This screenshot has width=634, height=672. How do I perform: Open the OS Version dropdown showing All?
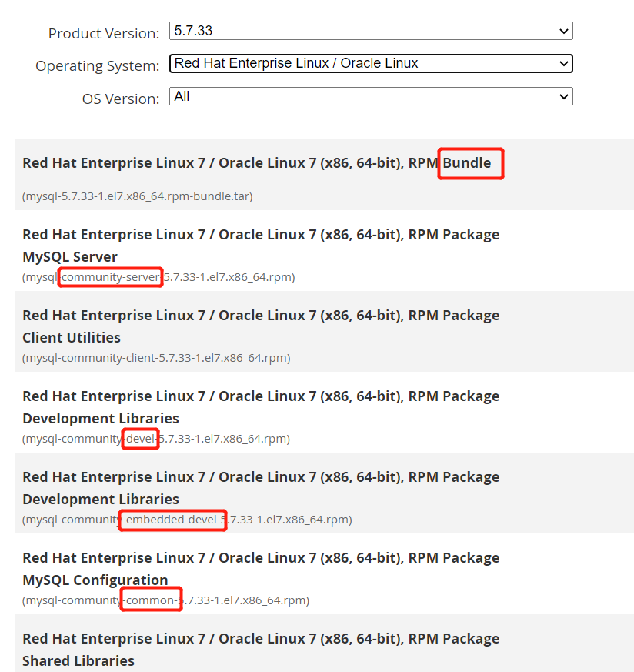371,96
